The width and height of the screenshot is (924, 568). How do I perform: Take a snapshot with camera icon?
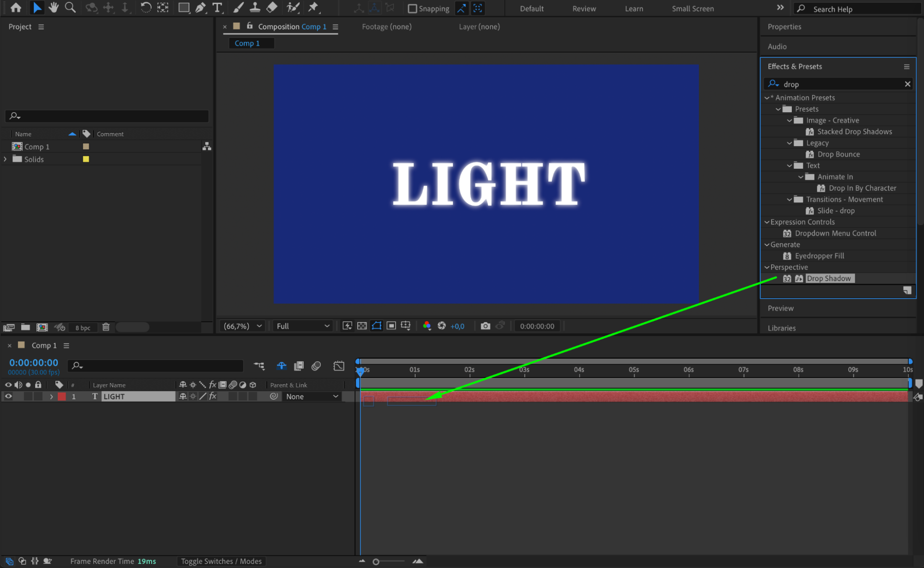tap(485, 326)
